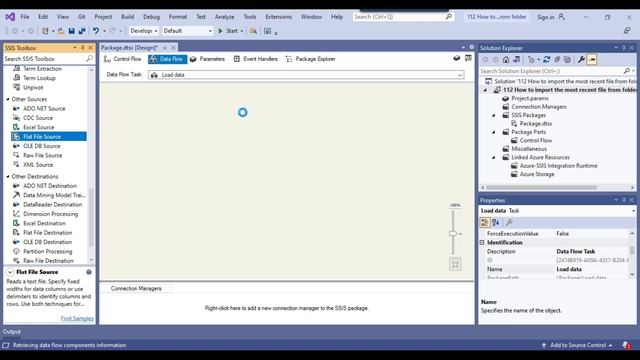
Task: Select Raw File Source item
Action: pos(42,156)
